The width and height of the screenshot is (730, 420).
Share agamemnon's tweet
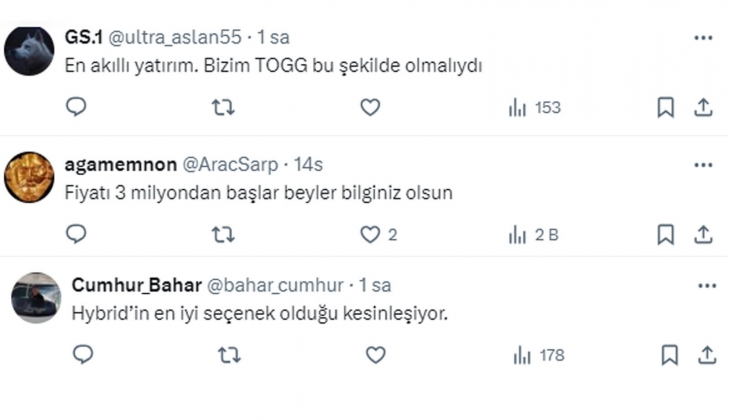coord(703,234)
